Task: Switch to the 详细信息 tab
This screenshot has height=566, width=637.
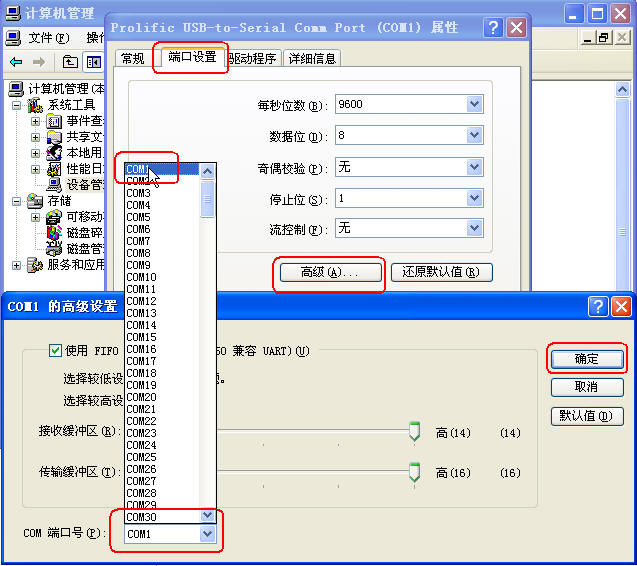Action: pyautogui.click(x=312, y=59)
